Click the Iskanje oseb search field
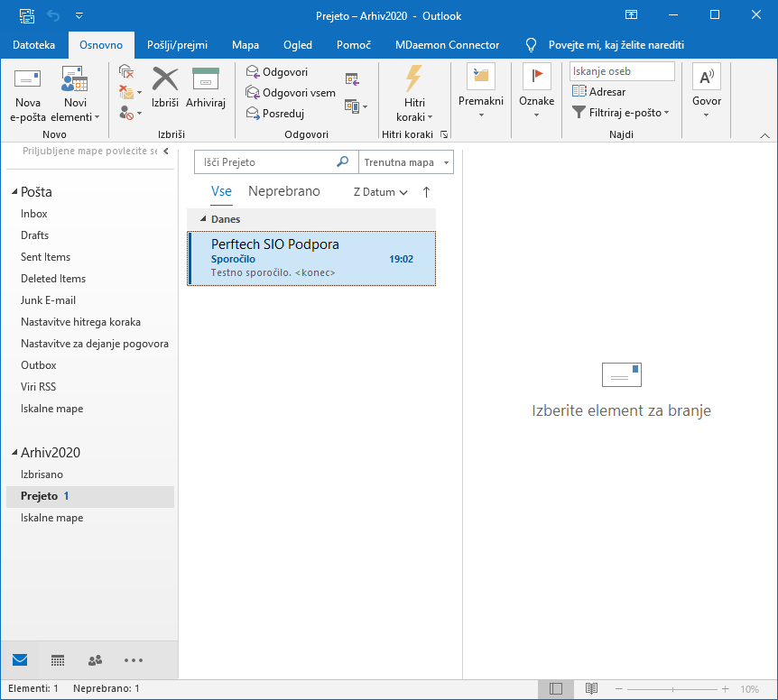Screen dimensions: 778x700 click(x=622, y=71)
